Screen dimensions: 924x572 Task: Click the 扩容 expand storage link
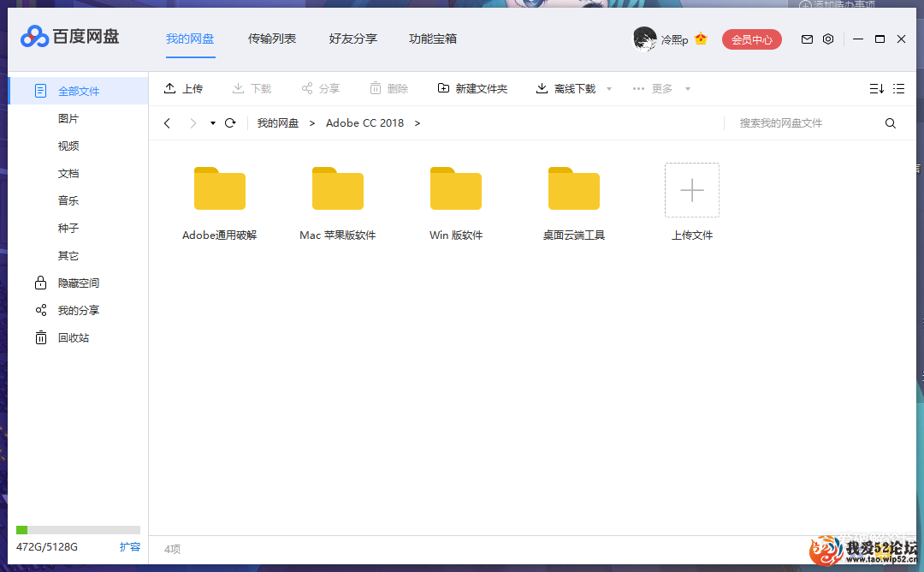pyautogui.click(x=130, y=546)
